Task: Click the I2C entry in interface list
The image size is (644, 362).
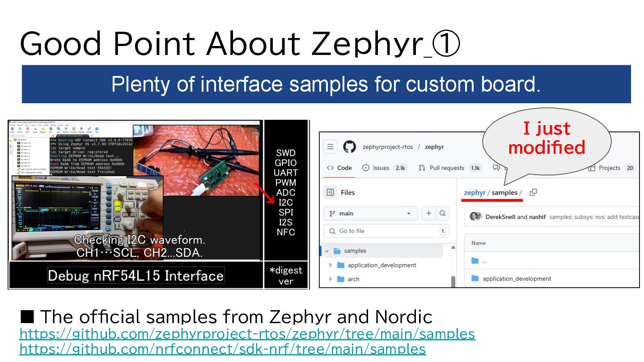Action: coord(286,202)
